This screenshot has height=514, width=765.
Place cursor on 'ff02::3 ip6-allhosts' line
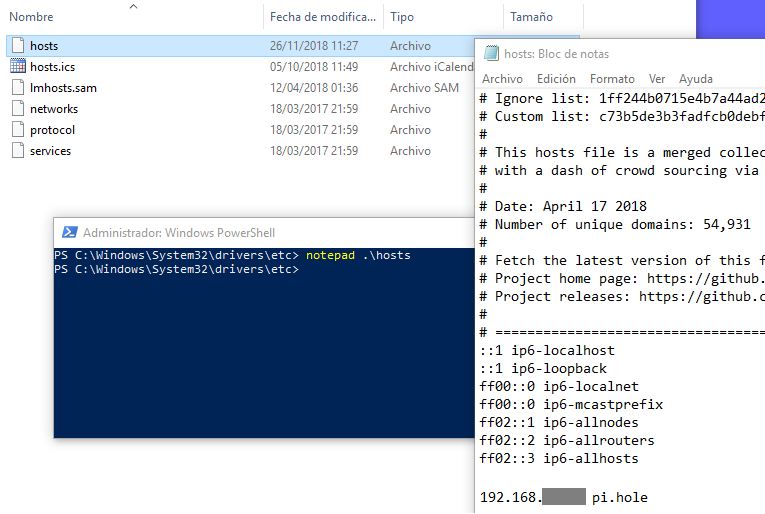[559, 458]
